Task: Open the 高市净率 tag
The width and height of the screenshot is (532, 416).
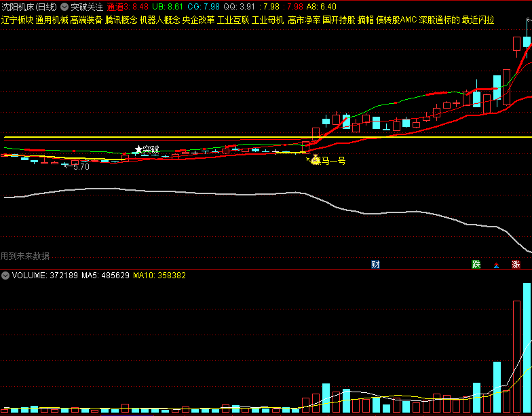Action: pos(304,20)
